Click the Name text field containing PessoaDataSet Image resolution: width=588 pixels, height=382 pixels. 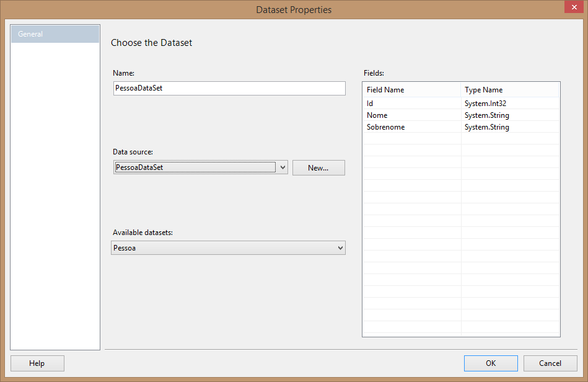coord(229,89)
